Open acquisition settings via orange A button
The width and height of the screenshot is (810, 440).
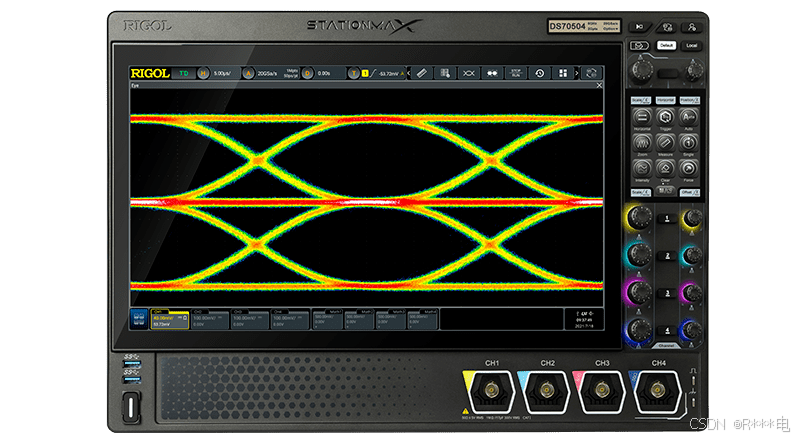[248, 73]
